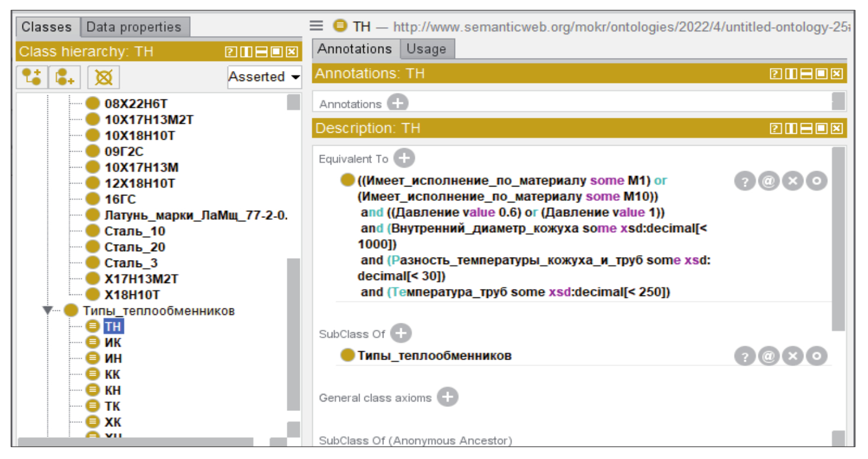868x459 pixels.
Task: Click the Типы_теплообменников superclass link
Action: (x=434, y=356)
